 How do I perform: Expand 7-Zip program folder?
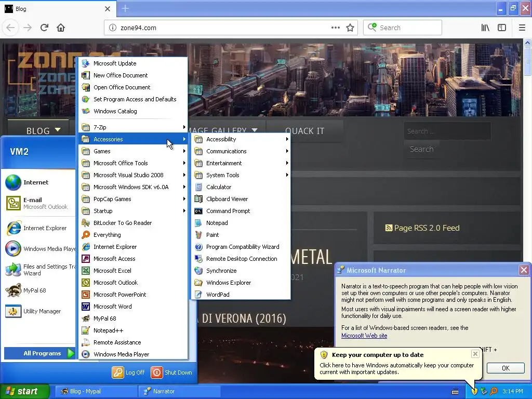tap(133, 127)
